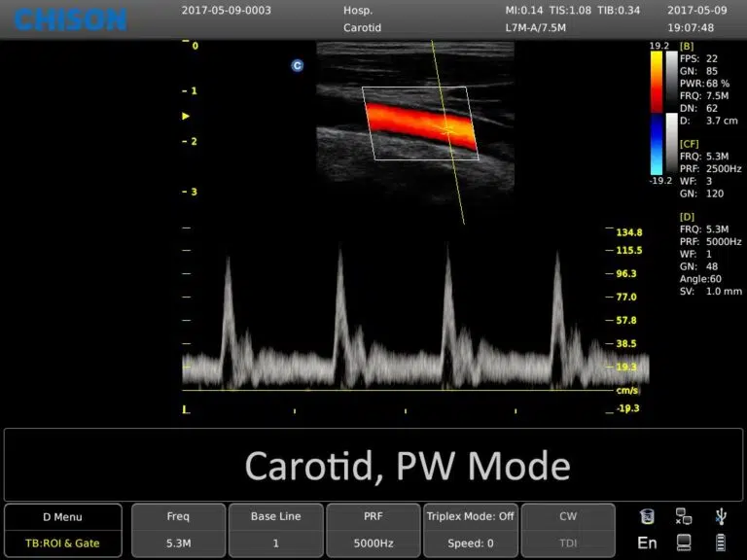Select the TDI mode option
747x560 pixels.
(x=568, y=543)
